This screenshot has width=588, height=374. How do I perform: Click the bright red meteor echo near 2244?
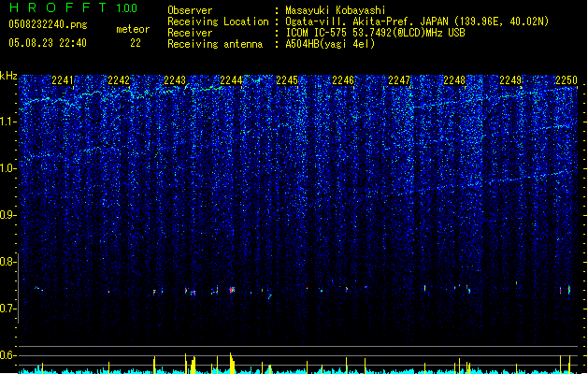pyautogui.click(x=232, y=289)
